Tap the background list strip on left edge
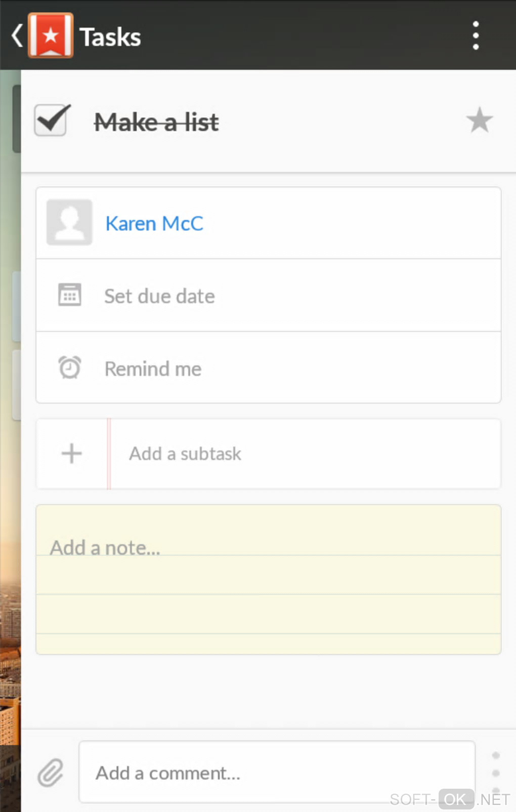Viewport: 516px width, 812px height. [10, 405]
